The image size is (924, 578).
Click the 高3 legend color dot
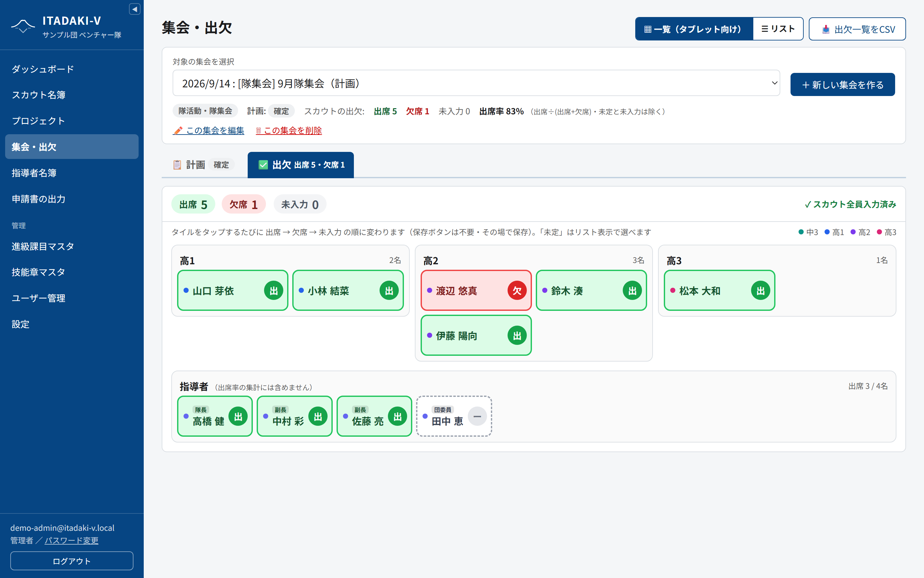(x=879, y=232)
